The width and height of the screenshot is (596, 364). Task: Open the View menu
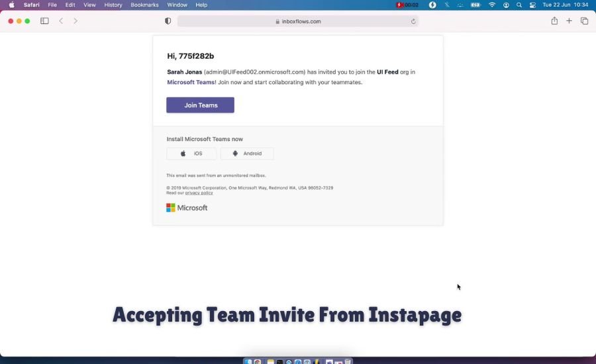tap(89, 5)
